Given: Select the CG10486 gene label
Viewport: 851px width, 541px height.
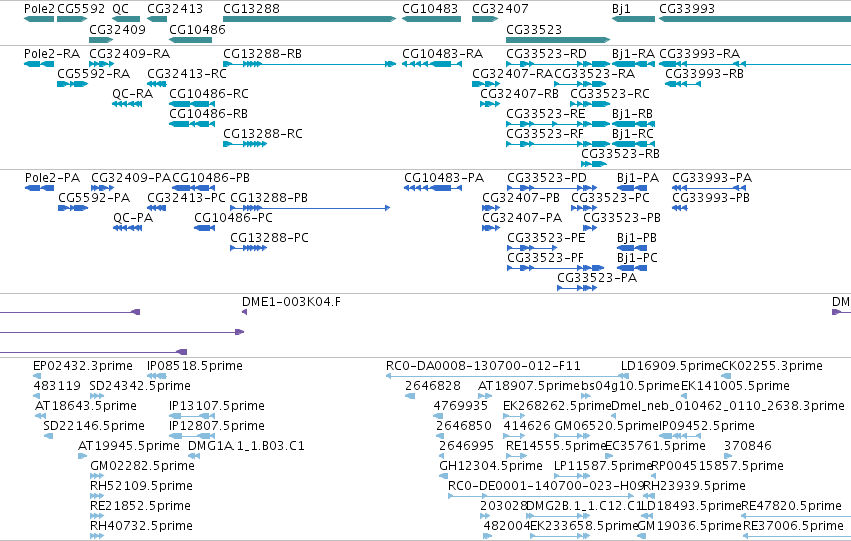Looking at the screenshot, I should tap(197, 29).
